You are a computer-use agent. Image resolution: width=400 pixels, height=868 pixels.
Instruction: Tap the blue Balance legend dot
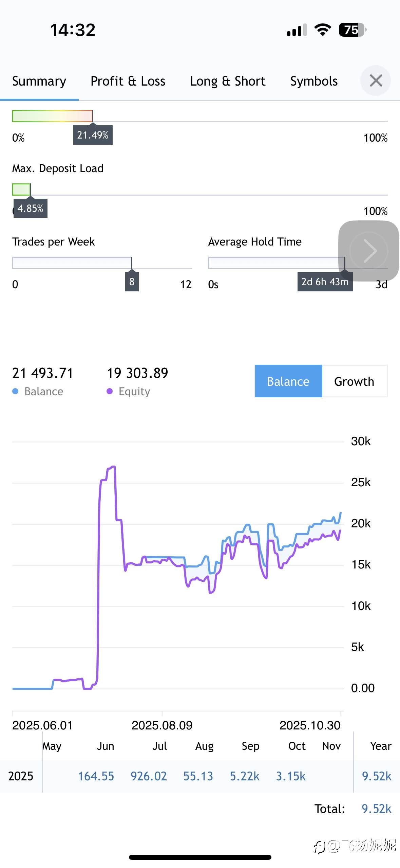pos(15,392)
